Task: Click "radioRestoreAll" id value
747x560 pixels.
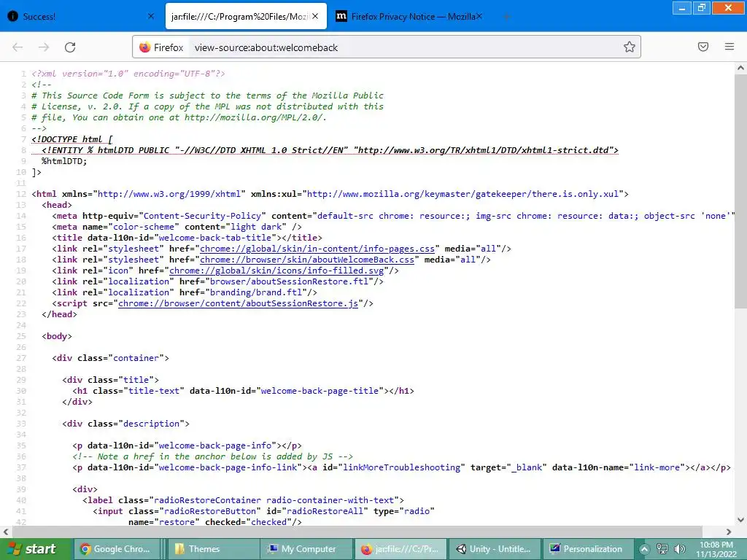Action: [x=325, y=511]
